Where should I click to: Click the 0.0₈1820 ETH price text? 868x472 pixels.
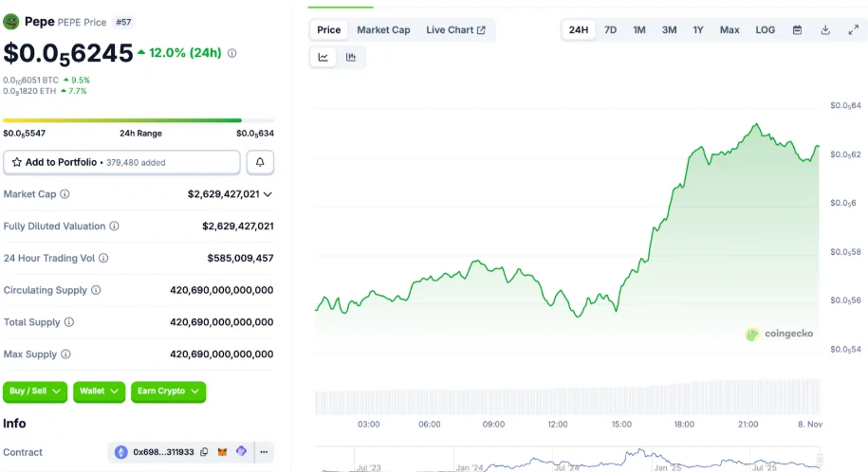(30, 91)
